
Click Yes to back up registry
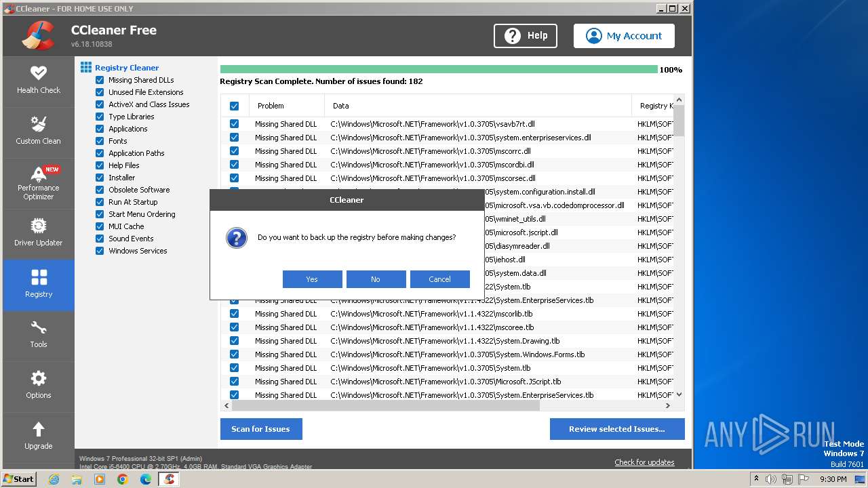(312, 279)
